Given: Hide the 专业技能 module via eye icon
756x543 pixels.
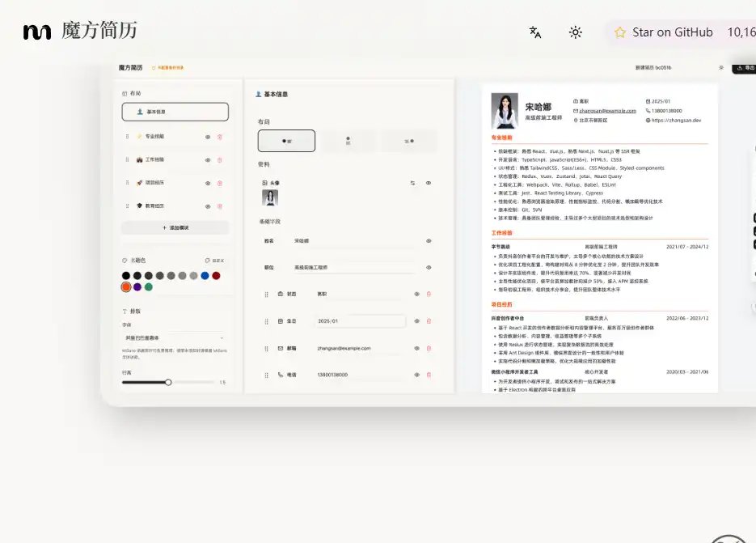Looking at the screenshot, I should pyautogui.click(x=208, y=137).
